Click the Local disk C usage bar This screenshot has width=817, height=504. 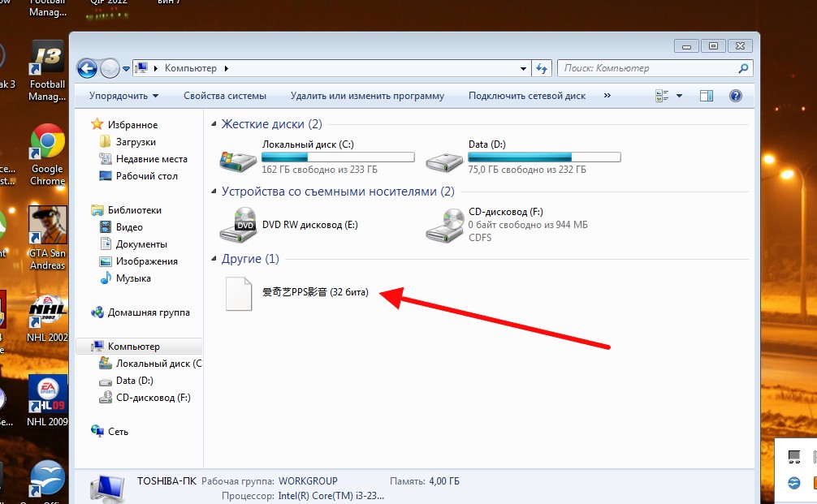pos(338,157)
